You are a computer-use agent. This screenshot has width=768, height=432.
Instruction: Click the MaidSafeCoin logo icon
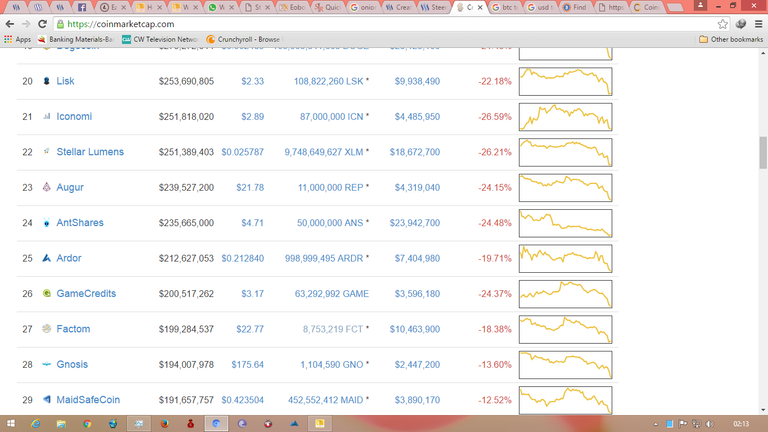click(47, 400)
